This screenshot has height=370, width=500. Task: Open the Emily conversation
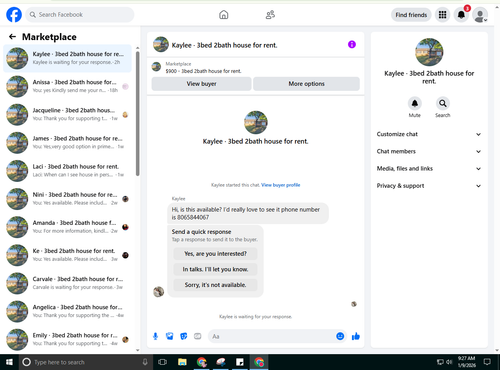(x=67, y=340)
